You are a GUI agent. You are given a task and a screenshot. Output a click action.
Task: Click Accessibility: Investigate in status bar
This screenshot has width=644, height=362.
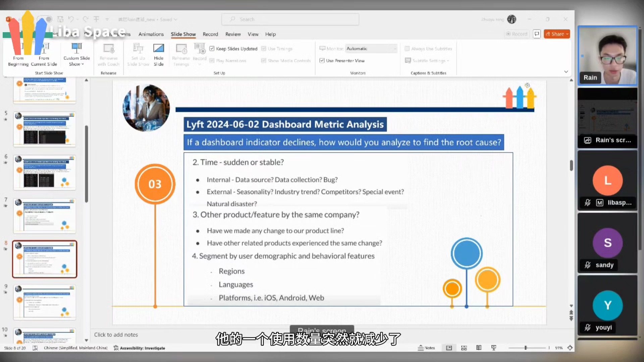(139, 348)
